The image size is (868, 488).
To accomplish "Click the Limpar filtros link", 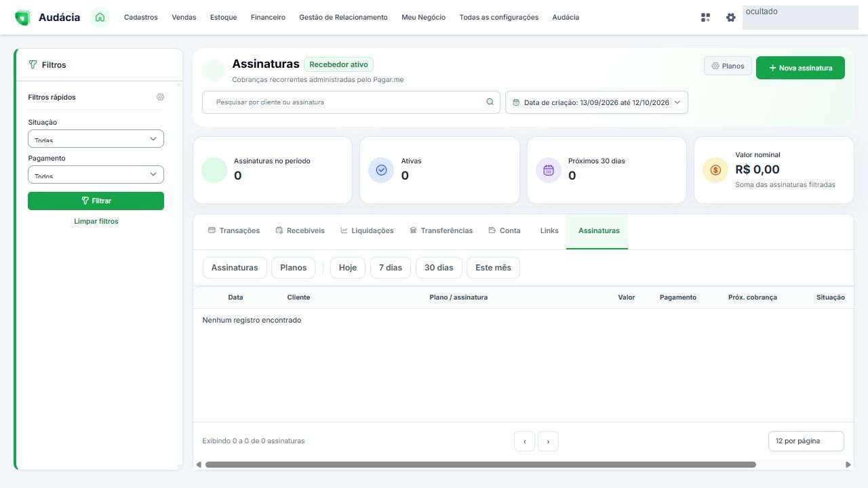I will (x=96, y=222).
